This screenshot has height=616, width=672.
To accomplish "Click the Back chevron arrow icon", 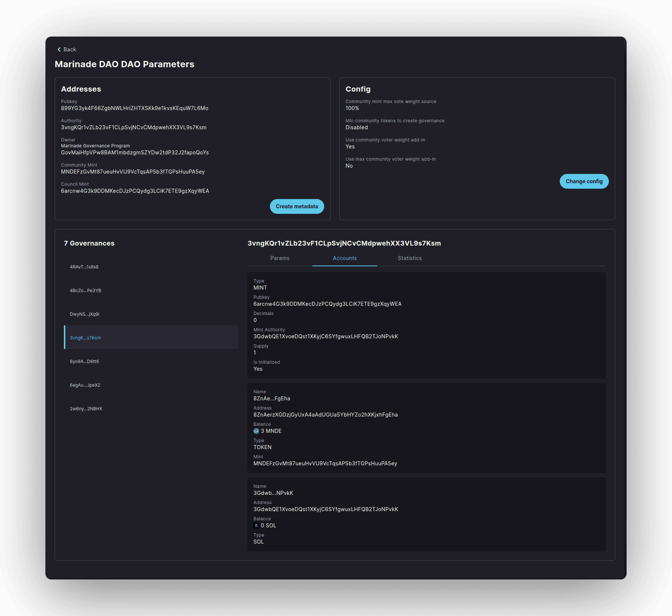I will coord(59,49).
